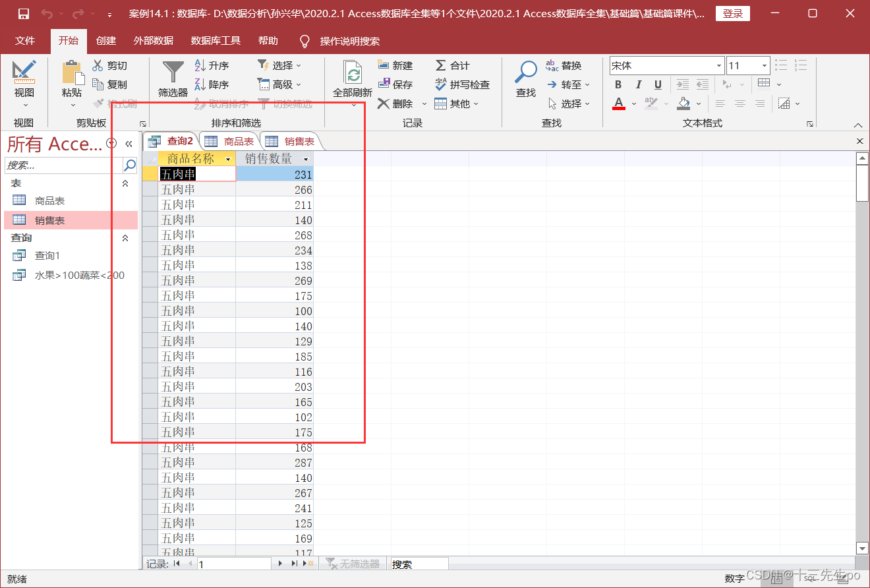This screenshot has height=588, width=870.
Task: Open font color dropdown arrow
Action: tap(634, 103)
